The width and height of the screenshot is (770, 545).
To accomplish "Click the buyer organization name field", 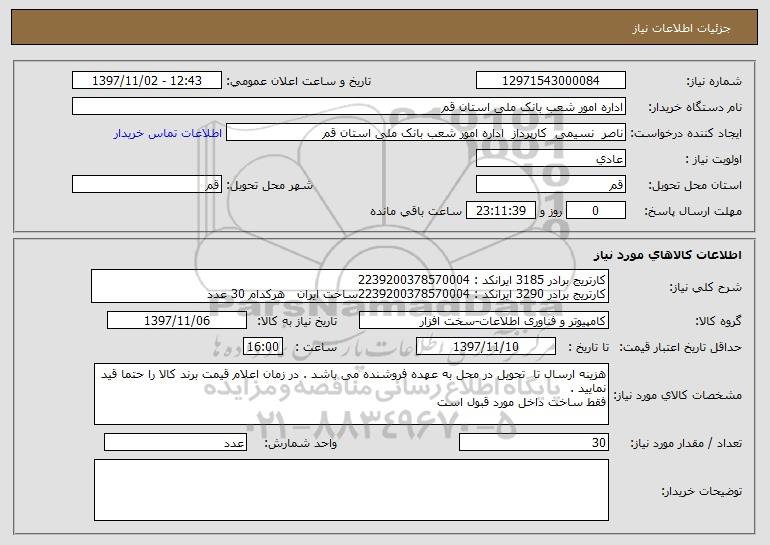I will [x=349, y=107].
